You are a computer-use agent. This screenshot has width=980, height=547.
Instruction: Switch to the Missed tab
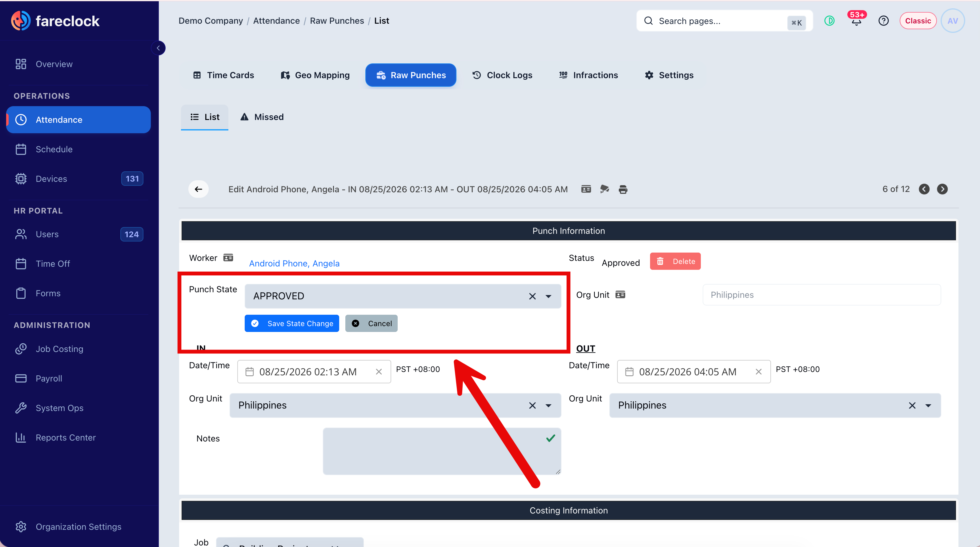[262, 117]
